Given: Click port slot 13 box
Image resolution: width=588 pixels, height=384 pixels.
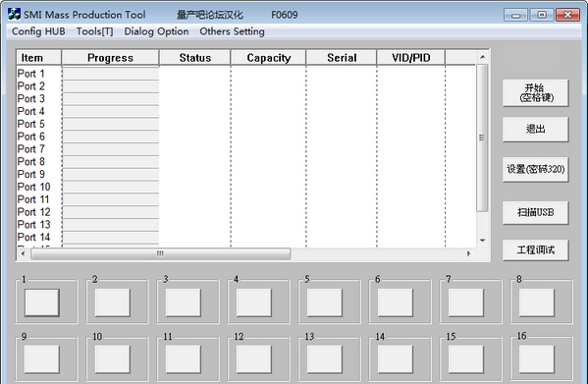Looking at the screenshot, I should tap(325, 359).
